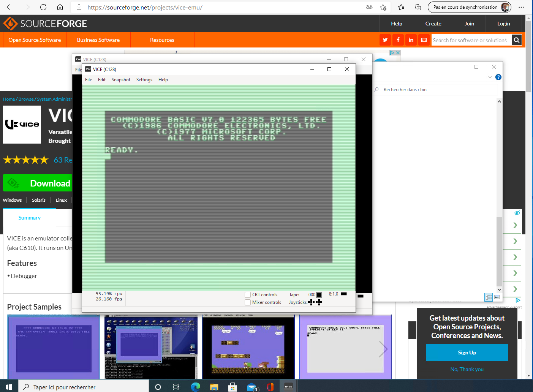This screenshot has width=533, height=392.
Task: Click the Explorer vertical scrollbar thumb
Action: [499, 249]
